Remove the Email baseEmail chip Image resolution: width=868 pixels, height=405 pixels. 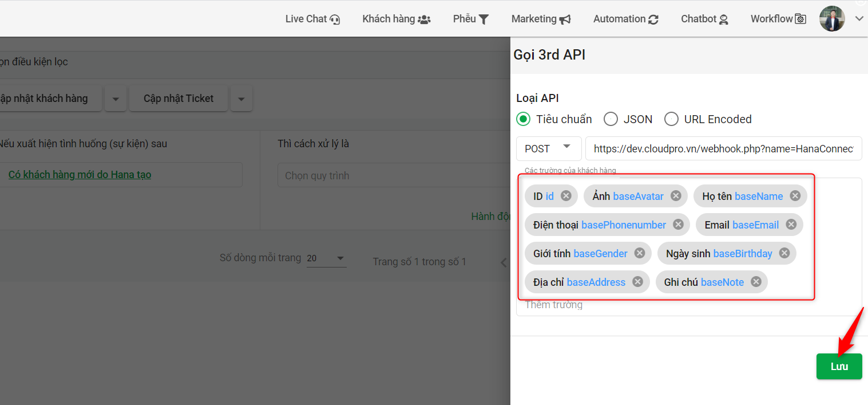791,225
